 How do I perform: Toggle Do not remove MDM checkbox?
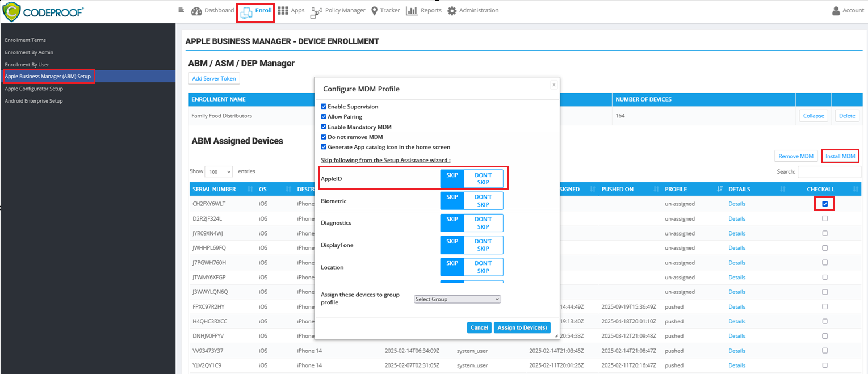coord(324,137)
